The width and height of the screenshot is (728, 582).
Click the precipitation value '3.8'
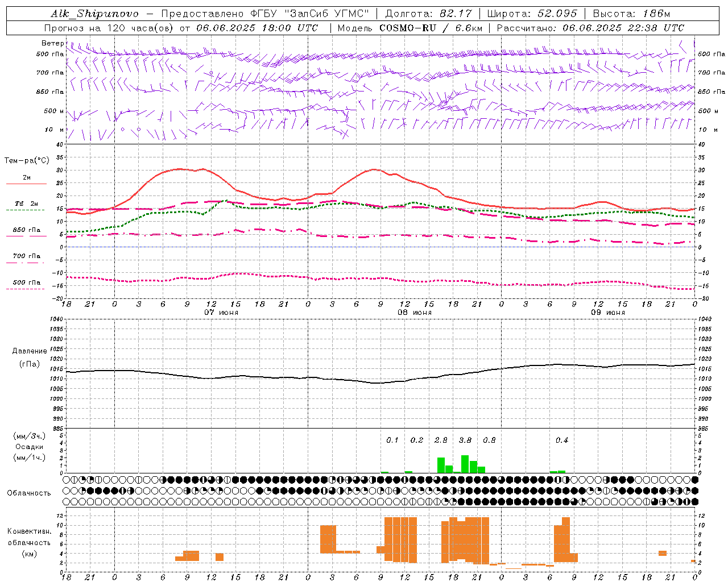coord(465,440)
